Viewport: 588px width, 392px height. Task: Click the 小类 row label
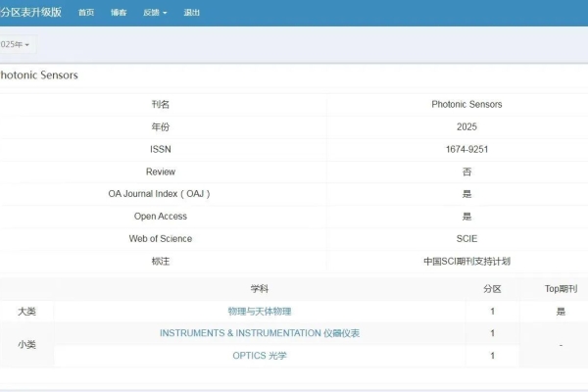click(26, 344)
